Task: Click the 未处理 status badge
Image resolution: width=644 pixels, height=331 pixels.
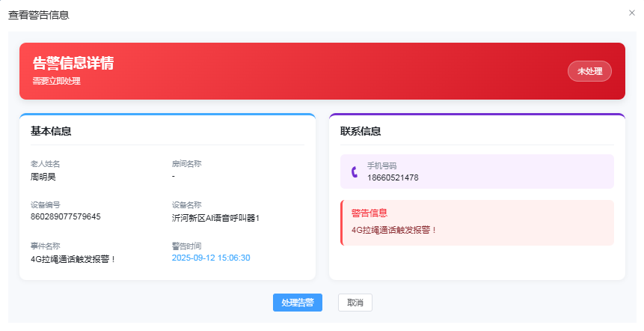Action: [589, 71]
